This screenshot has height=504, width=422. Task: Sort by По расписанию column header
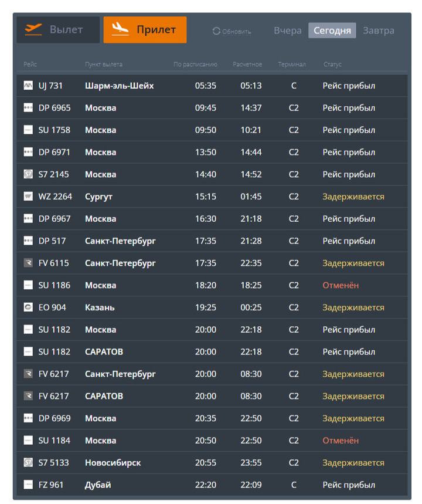(195, 65)
